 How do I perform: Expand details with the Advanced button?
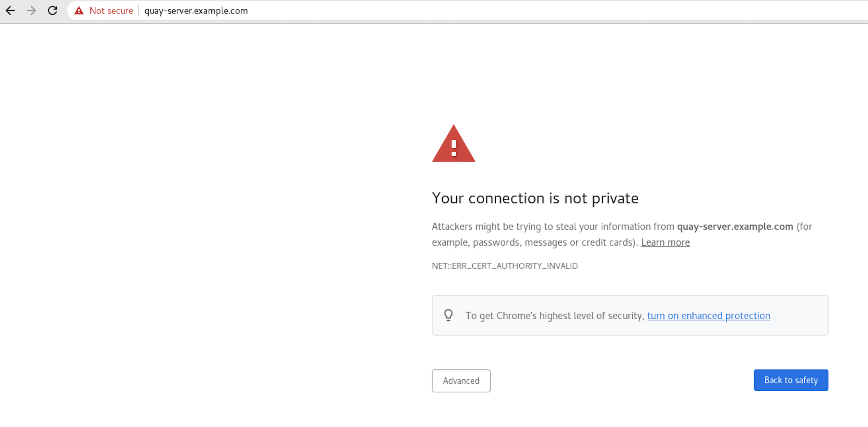point(461,381)
